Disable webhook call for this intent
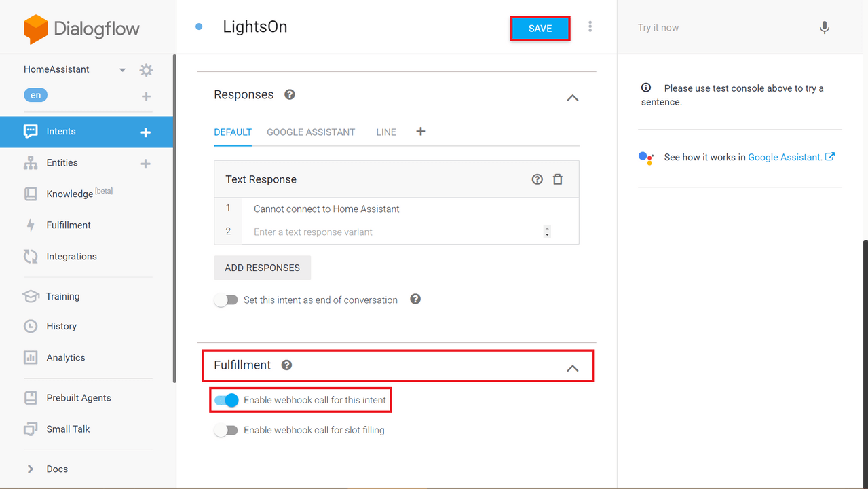 point(227,401)
